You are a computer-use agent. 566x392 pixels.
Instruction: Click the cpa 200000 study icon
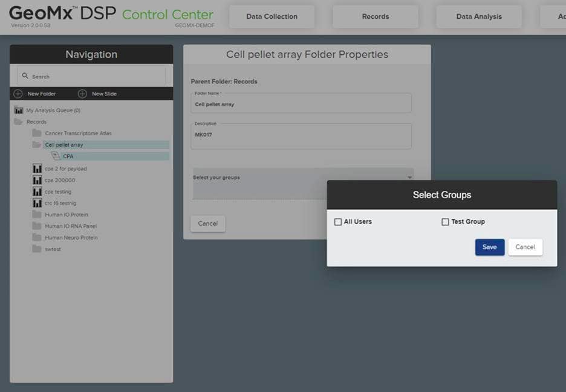coord(37,180)
